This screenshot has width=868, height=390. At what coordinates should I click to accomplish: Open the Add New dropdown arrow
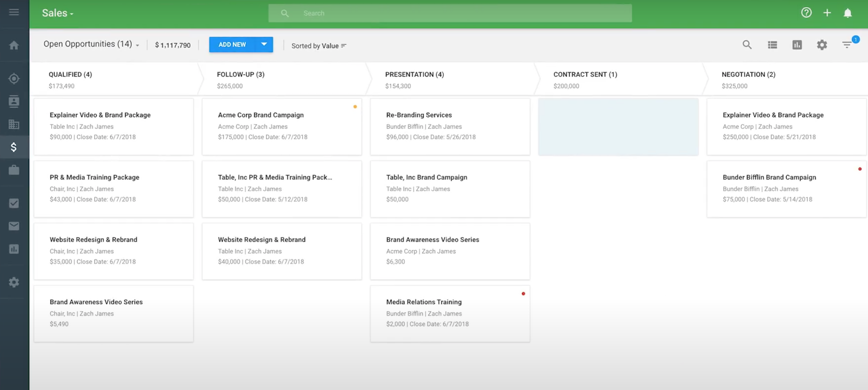pos(264,44)
